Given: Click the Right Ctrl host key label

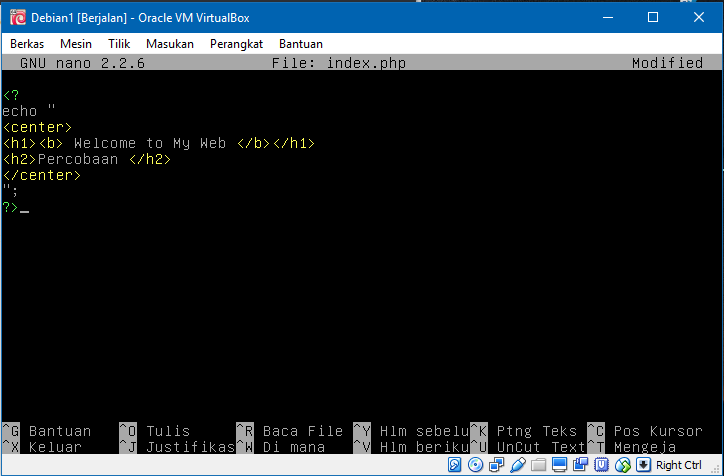Looking at the screenshot, I should click(678, 465).
